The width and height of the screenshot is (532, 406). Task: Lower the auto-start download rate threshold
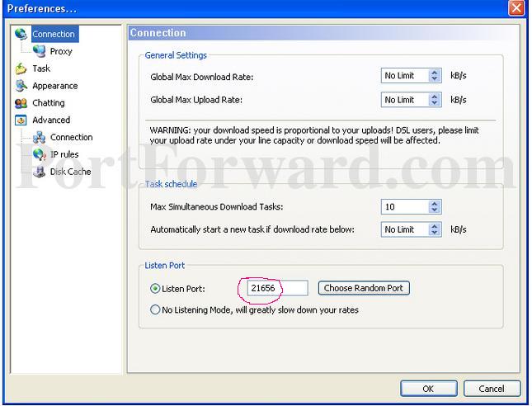[x=435, y=233]
